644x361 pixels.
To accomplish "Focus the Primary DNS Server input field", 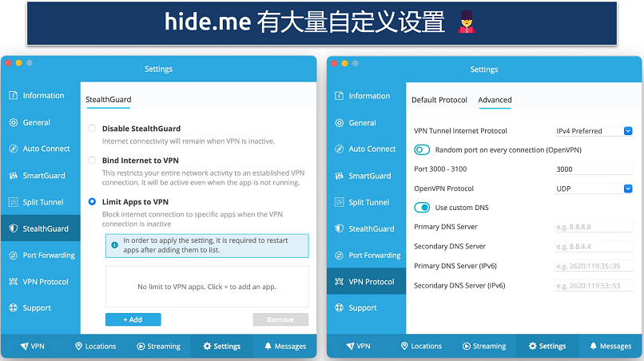I will point(594,227).
